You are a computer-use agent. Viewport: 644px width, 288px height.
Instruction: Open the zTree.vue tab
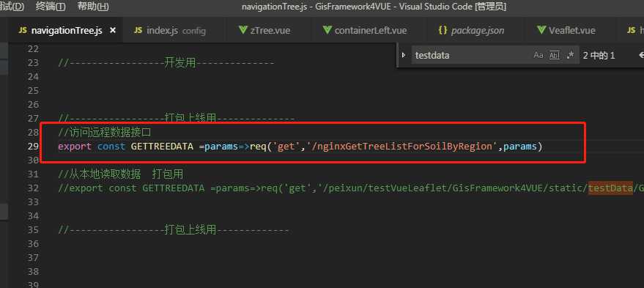click(x=264, y=31)
